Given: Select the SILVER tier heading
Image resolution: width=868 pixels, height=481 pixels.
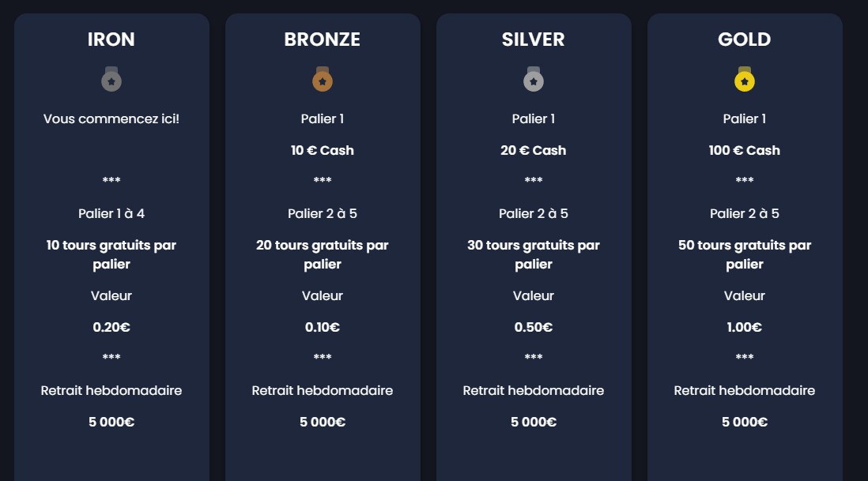Looking at the screenshot, I should (x=533, y=39).
